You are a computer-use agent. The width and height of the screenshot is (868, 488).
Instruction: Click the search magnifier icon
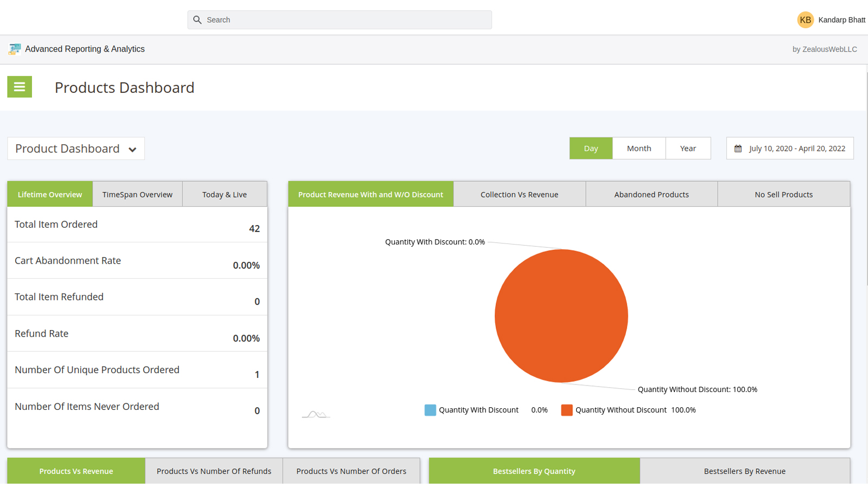point(197,20)
